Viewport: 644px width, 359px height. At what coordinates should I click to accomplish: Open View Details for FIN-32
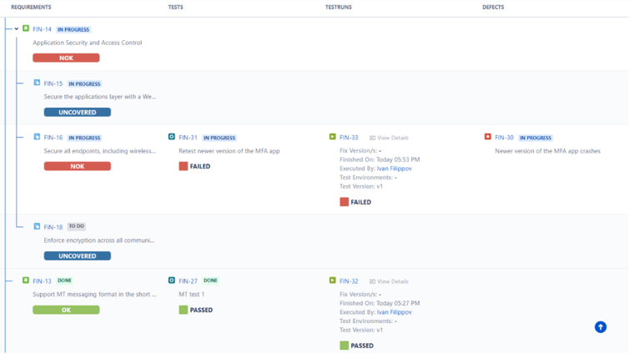click(389, 281)
